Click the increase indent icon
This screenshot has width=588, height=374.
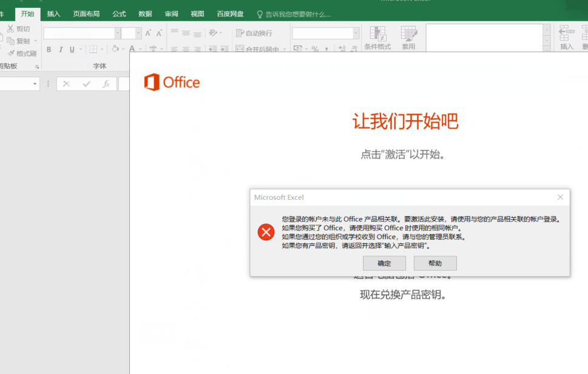click(225, 49)
